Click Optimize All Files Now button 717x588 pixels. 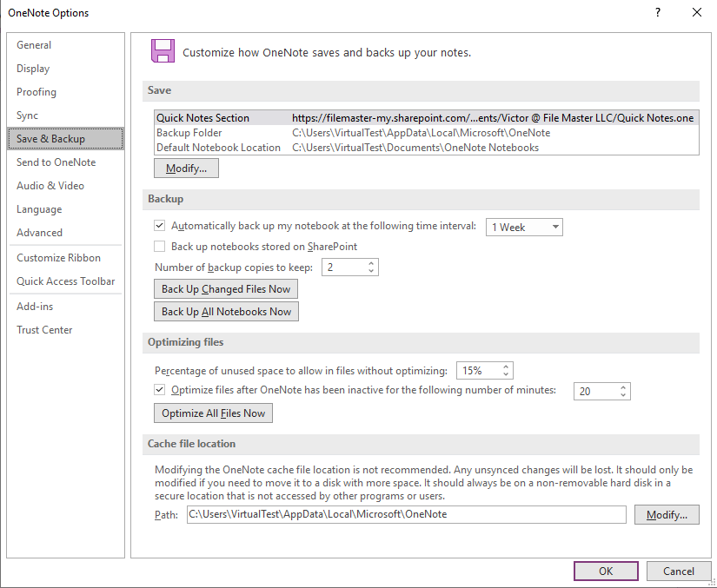click(213, 413)
